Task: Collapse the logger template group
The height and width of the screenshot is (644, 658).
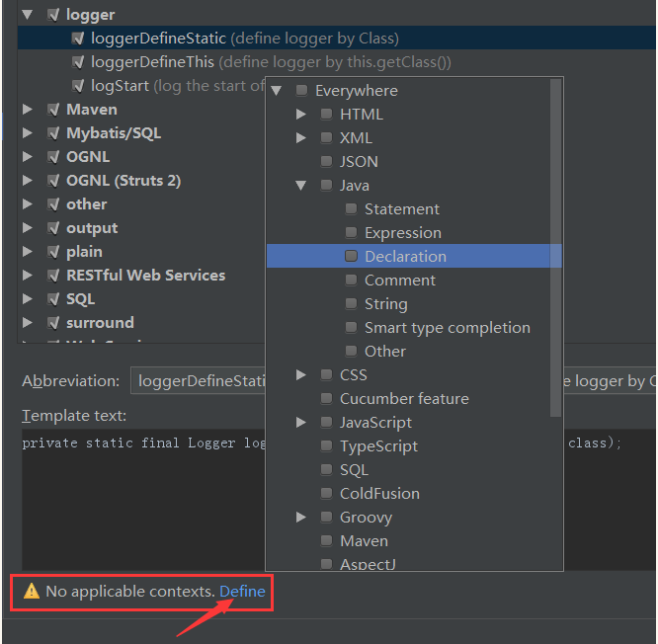Action: (28, 15)
